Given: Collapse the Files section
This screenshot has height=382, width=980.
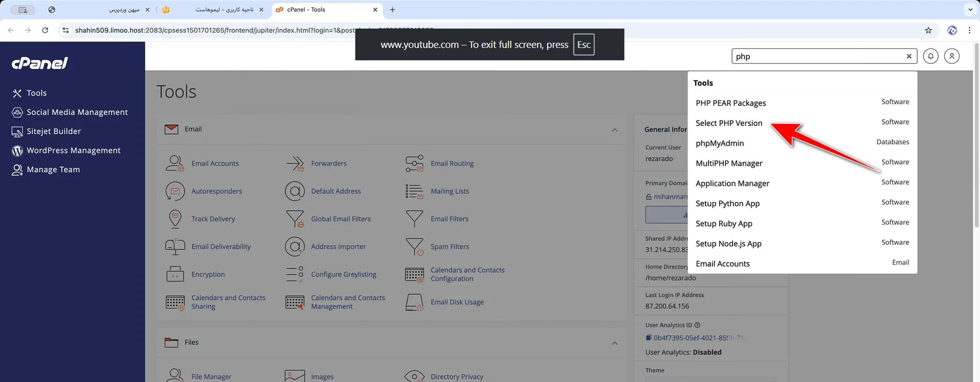Looking at the screenshot, I should (615, 343).
